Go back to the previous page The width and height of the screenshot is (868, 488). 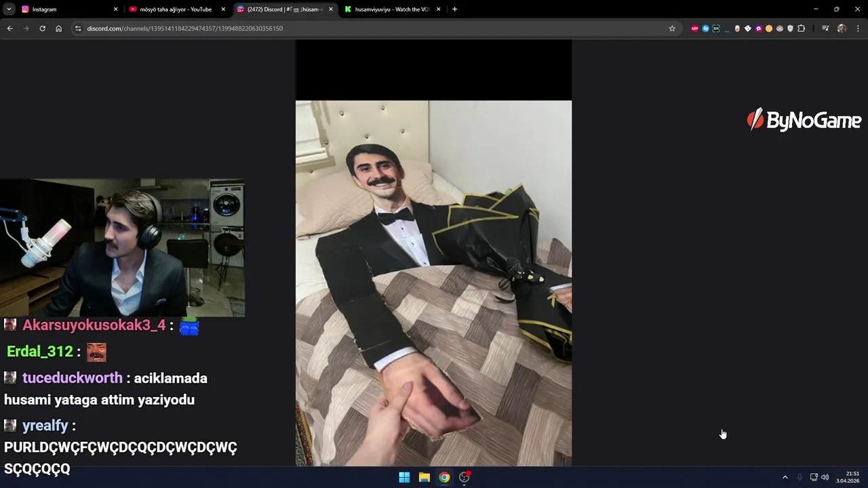[x=9, y=28]
